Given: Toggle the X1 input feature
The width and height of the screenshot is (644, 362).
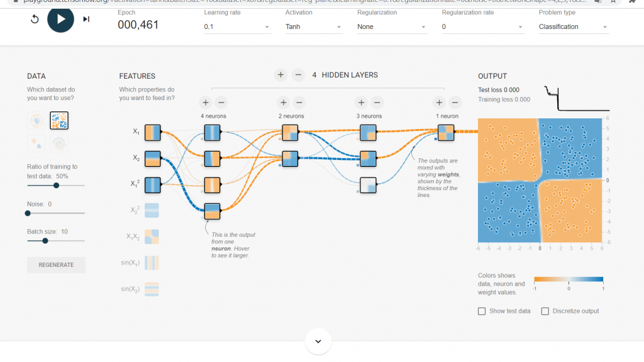Looking at the screenshot, I should tap(152, 132).
